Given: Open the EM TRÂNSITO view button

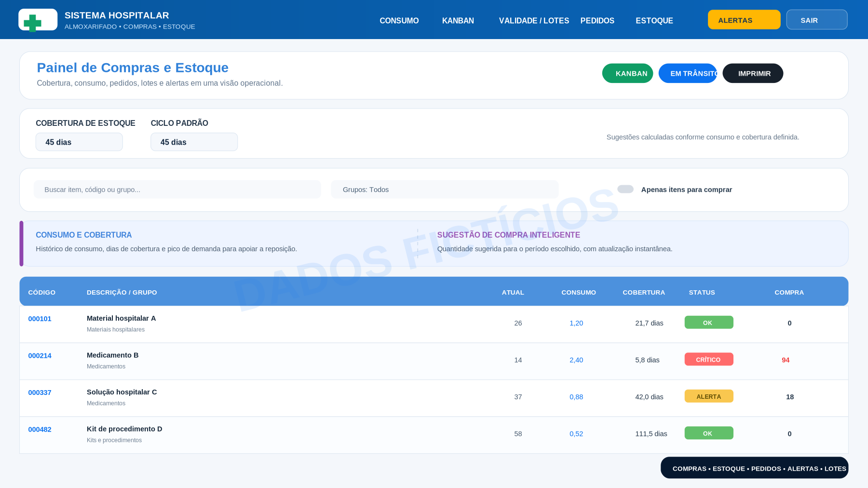Looking at the screenshot, I should coord(688,73).
